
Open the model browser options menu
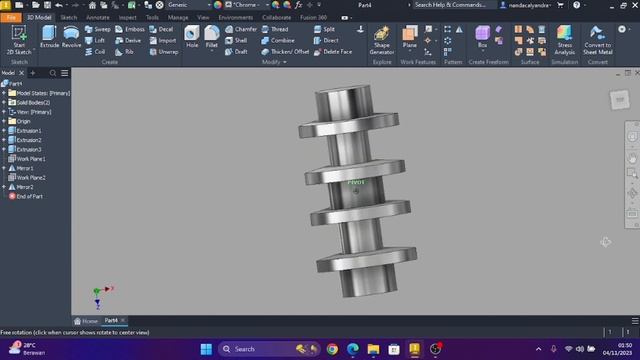(x=64, y=73)
